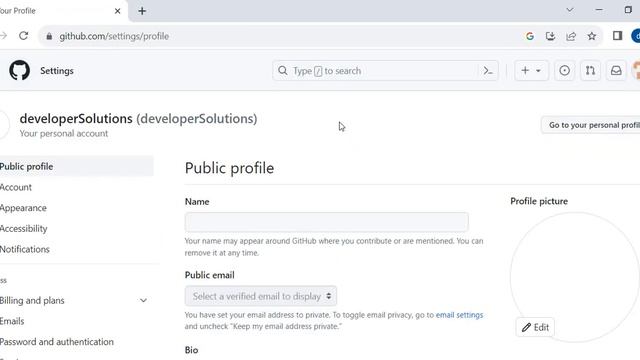Click the Public email label

209,275
